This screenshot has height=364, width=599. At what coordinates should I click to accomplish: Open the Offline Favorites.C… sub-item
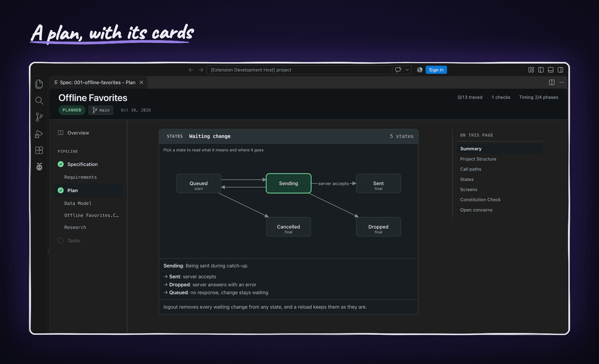(x=91, y=215)
